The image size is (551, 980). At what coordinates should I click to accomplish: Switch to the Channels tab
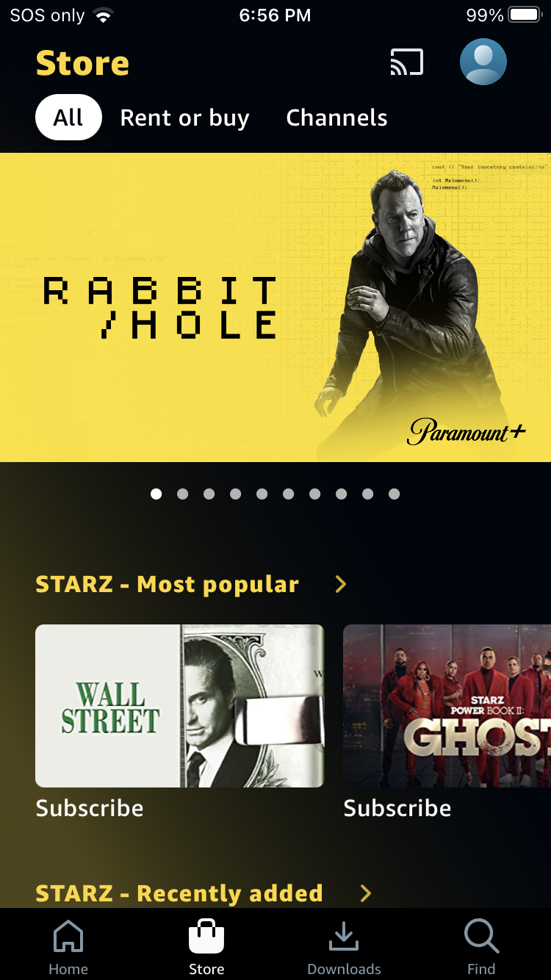point(336,118)
